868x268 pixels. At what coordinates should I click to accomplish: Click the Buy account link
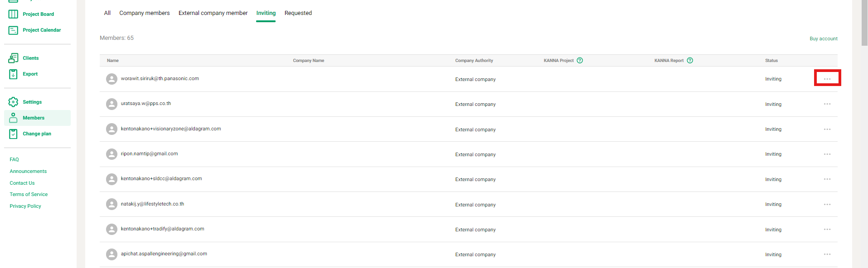click(823, 39)
